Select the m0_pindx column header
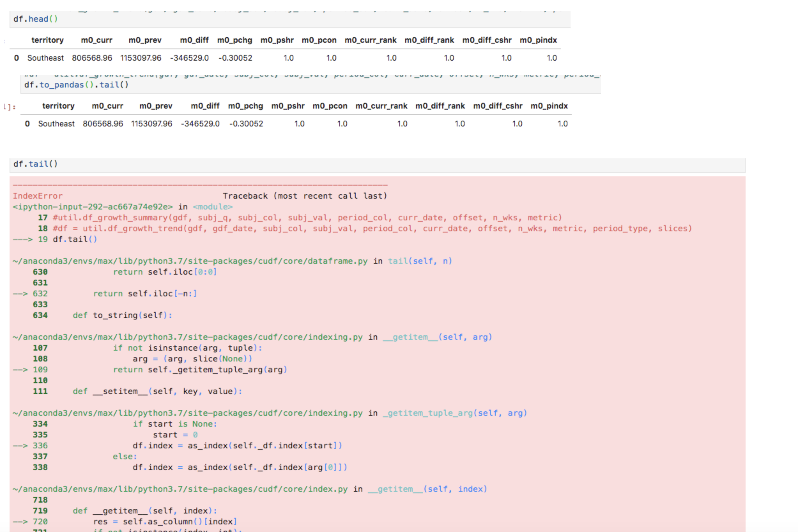 click(x=538, y=40)
